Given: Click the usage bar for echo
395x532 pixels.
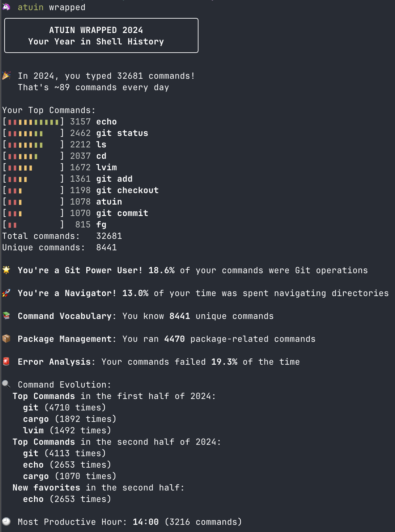Looking at the screenshot, I should (33, 122).
